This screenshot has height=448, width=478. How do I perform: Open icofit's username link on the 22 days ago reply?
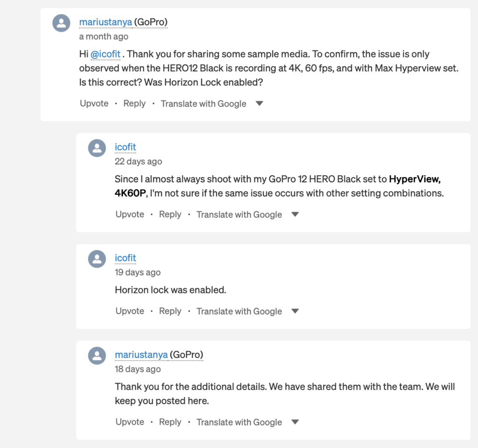click(x=125, y=147)
